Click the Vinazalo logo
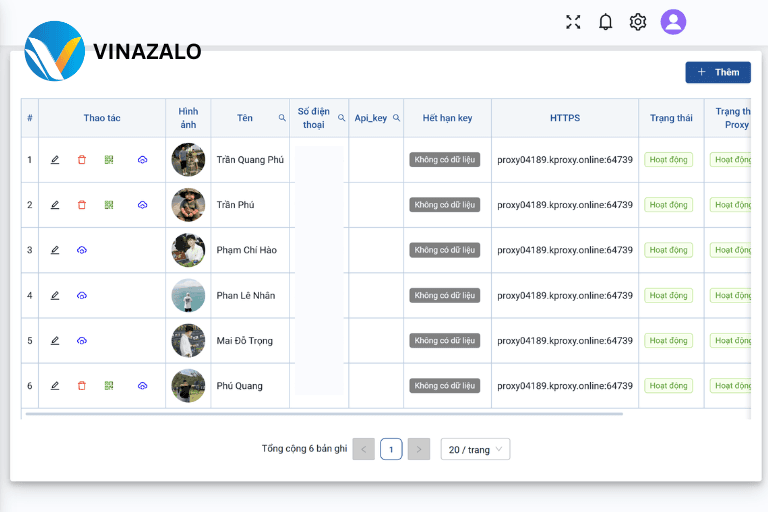Screen dimensions: 768x512 [113, 51]
